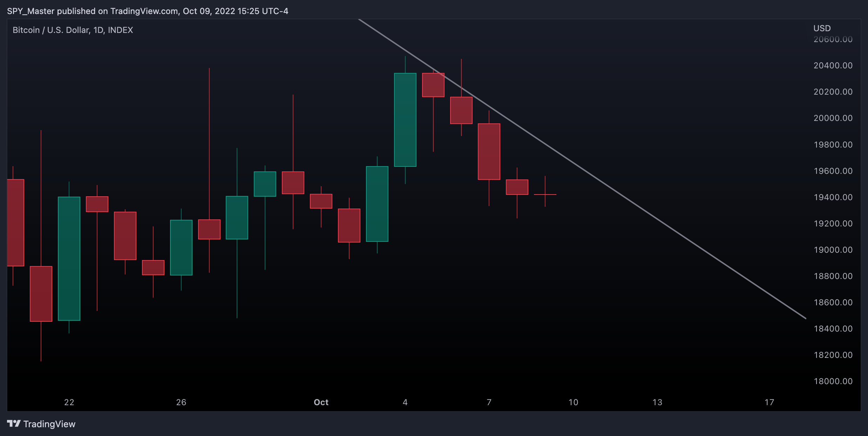Click the TradingView logo icon
Viewport: 868px width, 436px height.
click(14, 424)
